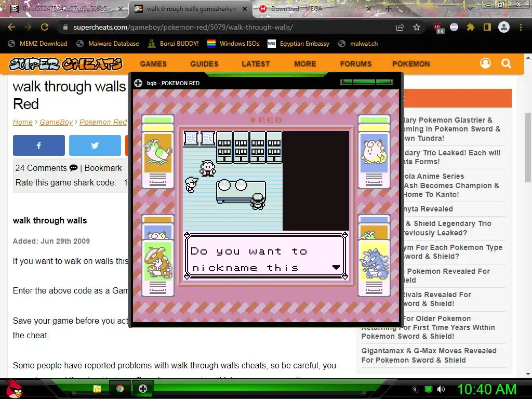Click the Bookmark link

[x=103, y=168]
